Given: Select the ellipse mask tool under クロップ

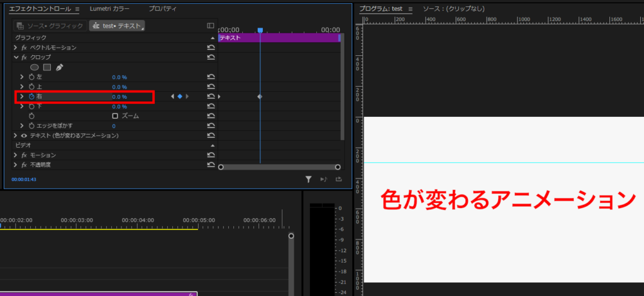Looking at the screenshot, I should pos(35,67).
